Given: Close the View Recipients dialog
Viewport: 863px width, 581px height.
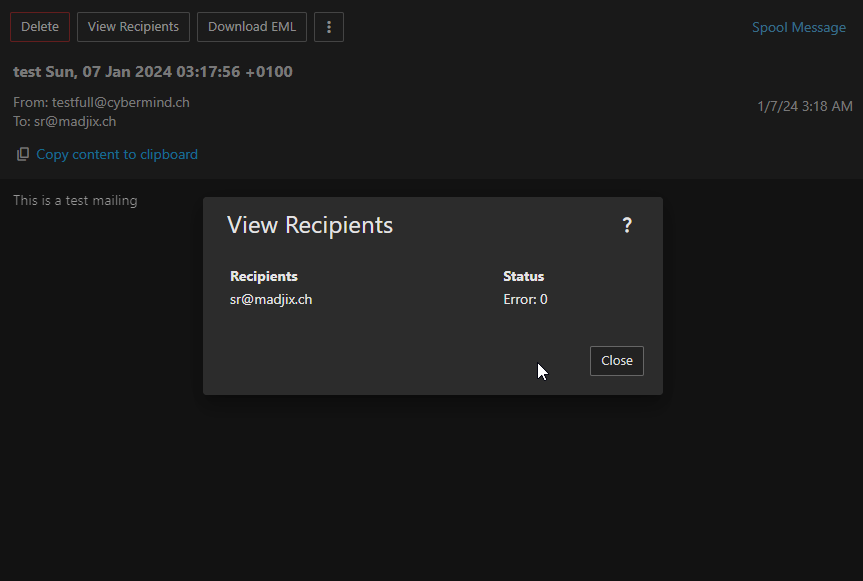Looking at the screenshot, I should point(616,360).
